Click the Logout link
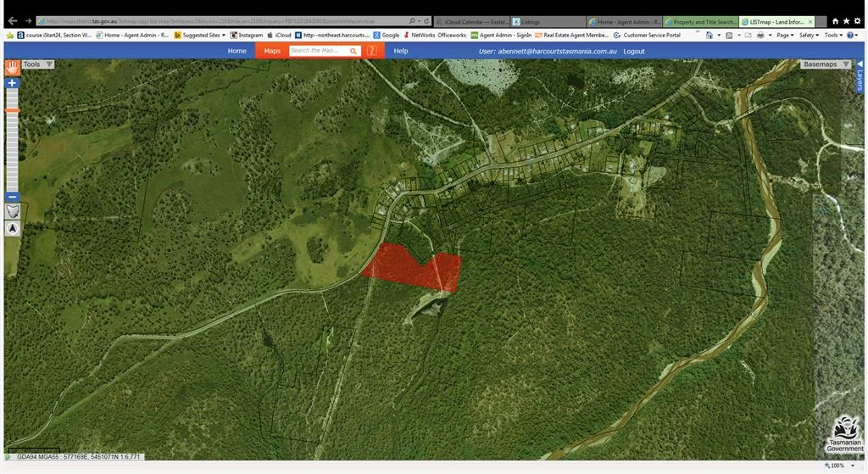 click(634, 51)
